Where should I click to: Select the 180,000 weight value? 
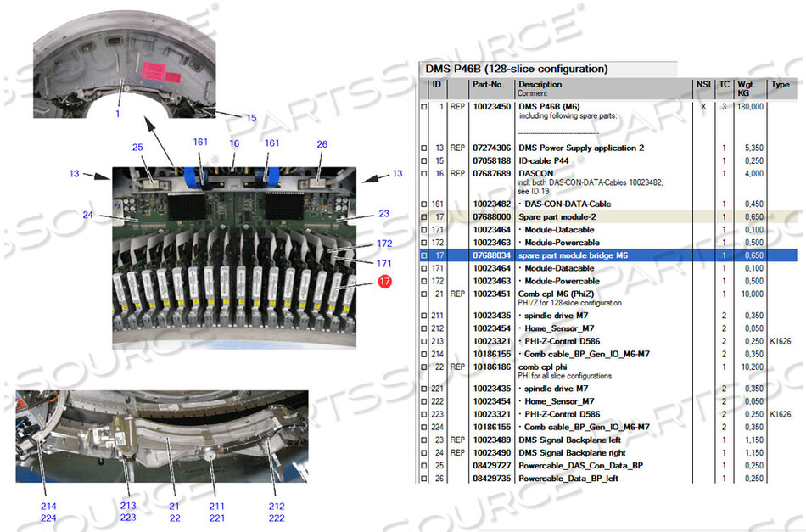751,107
